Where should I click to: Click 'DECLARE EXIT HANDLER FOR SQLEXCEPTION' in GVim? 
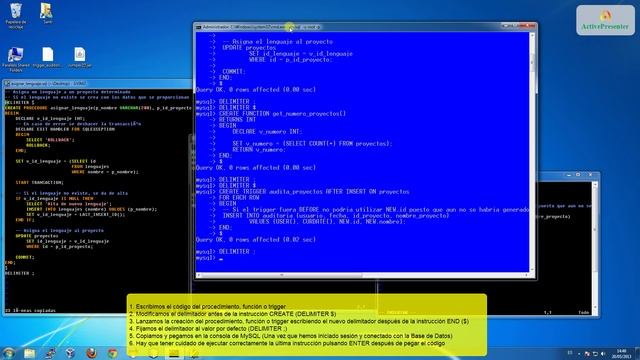[65, 129]
